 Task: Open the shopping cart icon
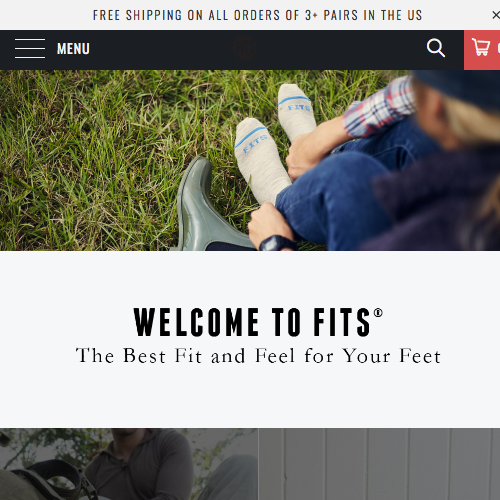[x=481, y=47]
